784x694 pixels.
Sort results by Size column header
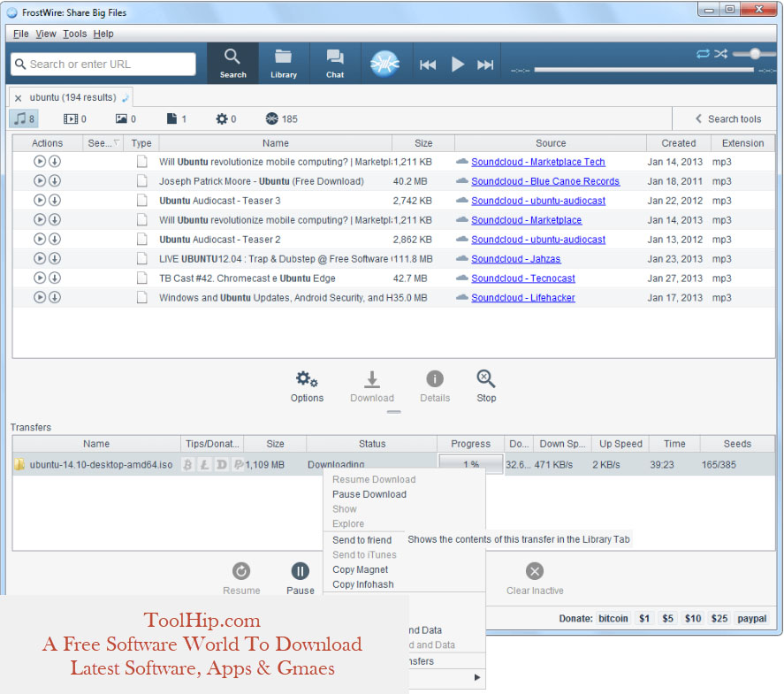423,143
